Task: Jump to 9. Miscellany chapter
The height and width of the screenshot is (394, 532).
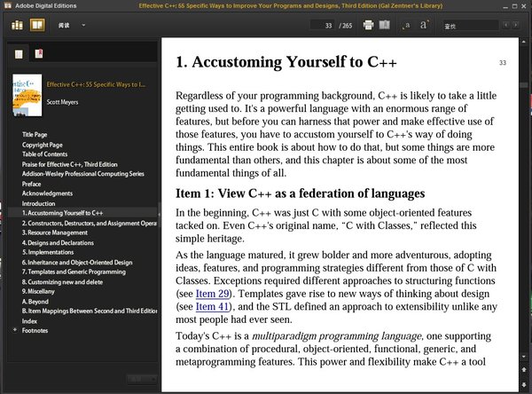Action: click(38, 291)
